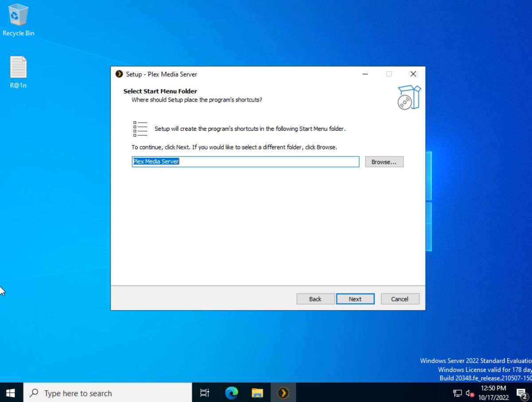Click the clock in the system tray
532x402 pixels.
(x=493, y=393)
